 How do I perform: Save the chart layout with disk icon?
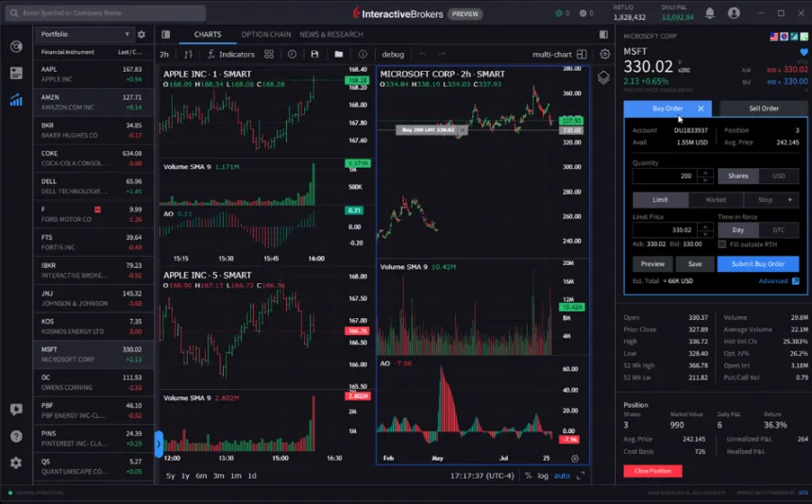(314, 55)
